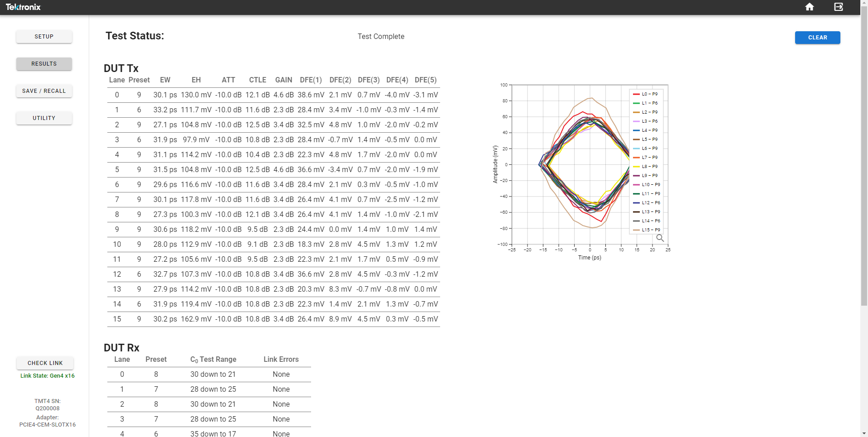Screen dimensions: 868x437
Task: Open the SETUP page
Action: click(44, 37)
